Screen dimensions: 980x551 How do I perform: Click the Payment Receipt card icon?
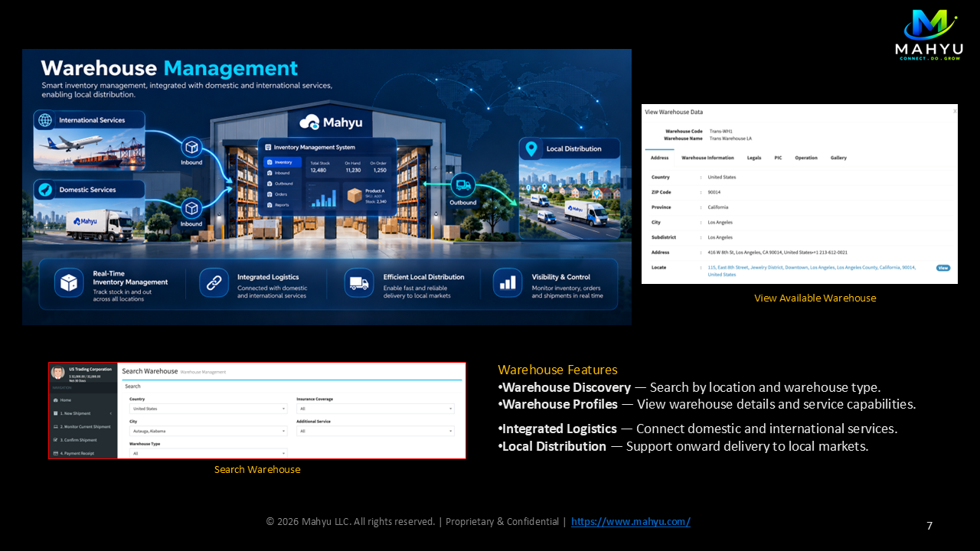click(56, 453)
